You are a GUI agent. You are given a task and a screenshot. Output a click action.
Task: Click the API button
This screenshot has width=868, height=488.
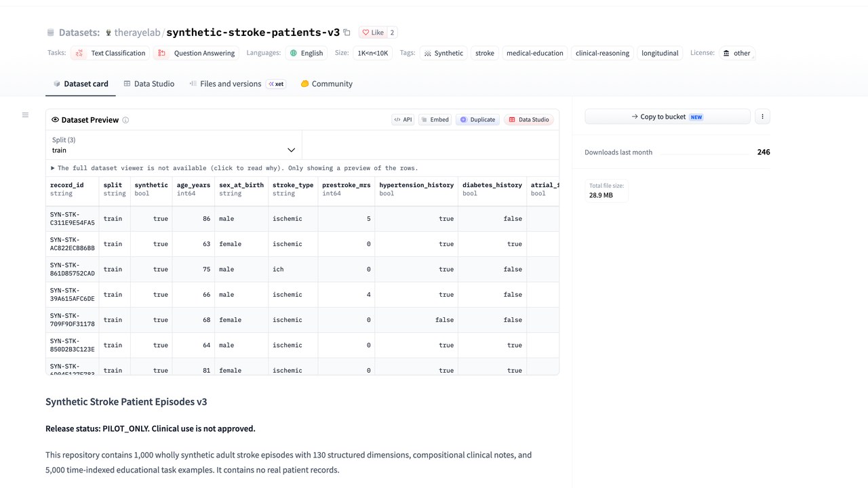[x=403, y=120]
